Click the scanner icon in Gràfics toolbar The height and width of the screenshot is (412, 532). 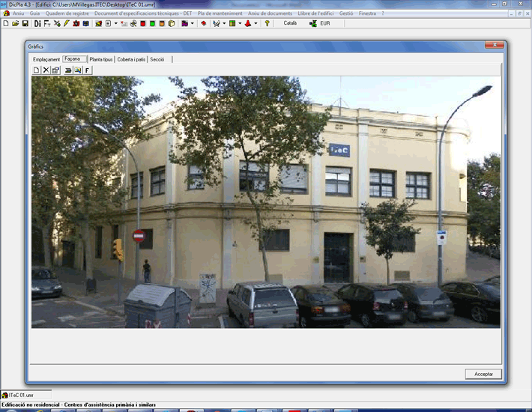68,70
